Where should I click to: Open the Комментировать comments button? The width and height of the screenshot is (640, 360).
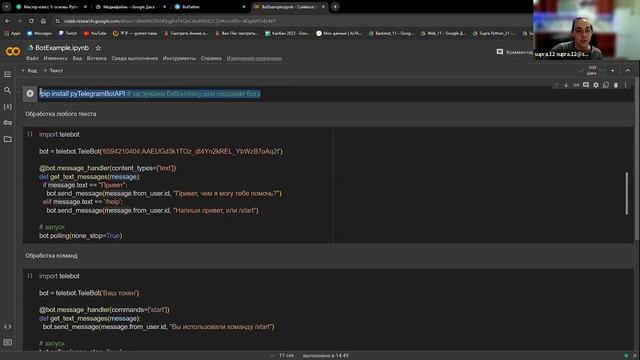coord(514,52)
